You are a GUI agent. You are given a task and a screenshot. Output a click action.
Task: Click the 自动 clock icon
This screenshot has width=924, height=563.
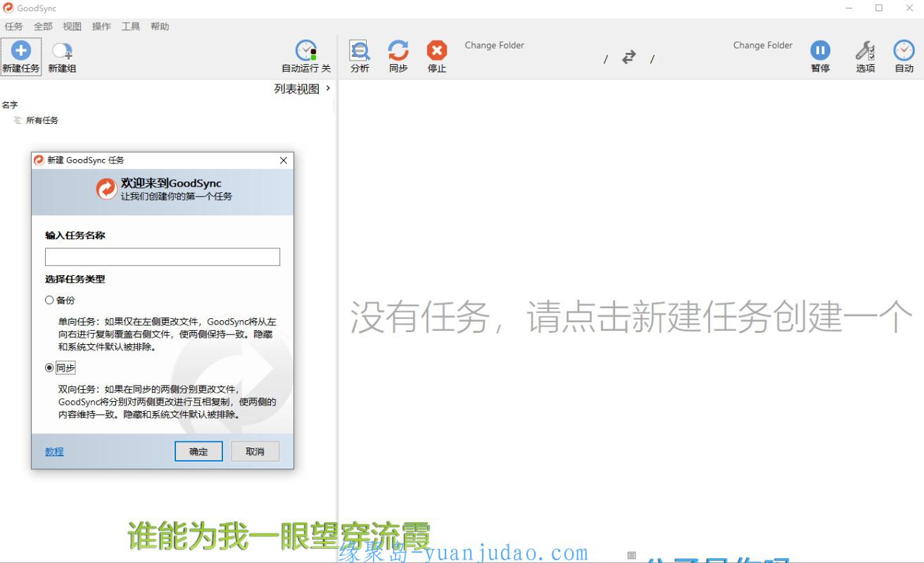pyautogui.click(x=904, y=51)
